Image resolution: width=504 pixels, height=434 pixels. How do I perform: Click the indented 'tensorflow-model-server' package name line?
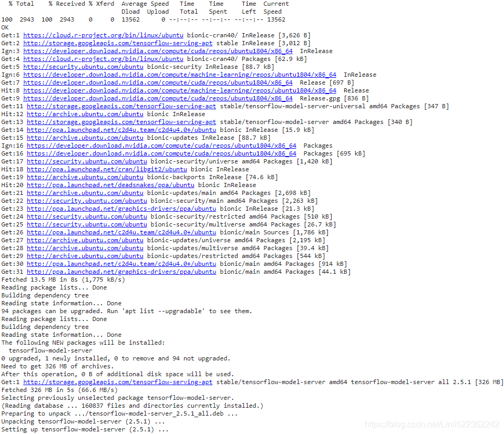click(x=50, y=350)
